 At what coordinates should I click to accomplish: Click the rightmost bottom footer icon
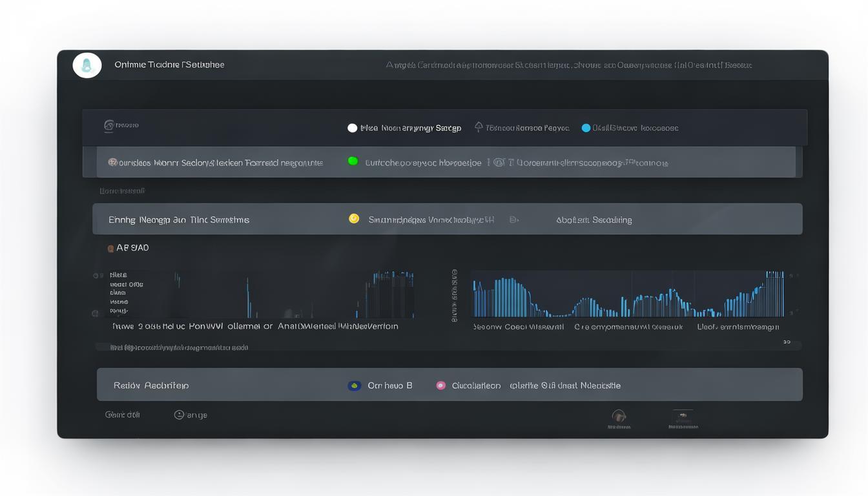(x=683, y=417)
